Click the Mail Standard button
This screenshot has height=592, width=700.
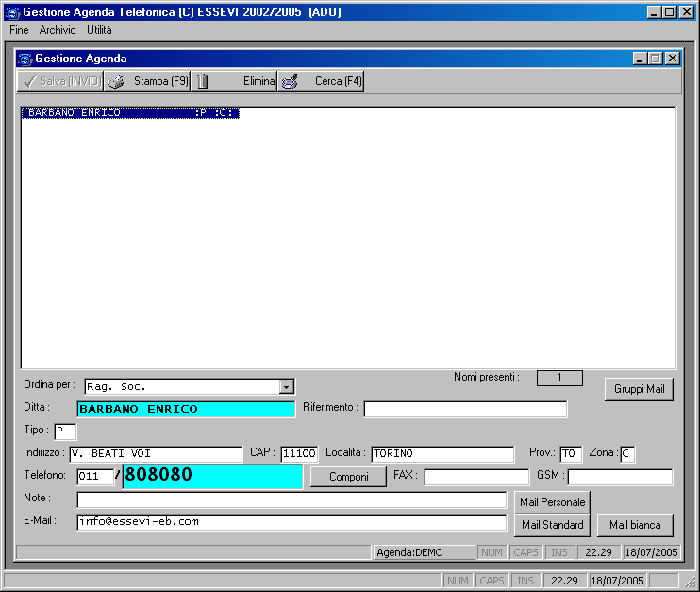click(553, 525)
